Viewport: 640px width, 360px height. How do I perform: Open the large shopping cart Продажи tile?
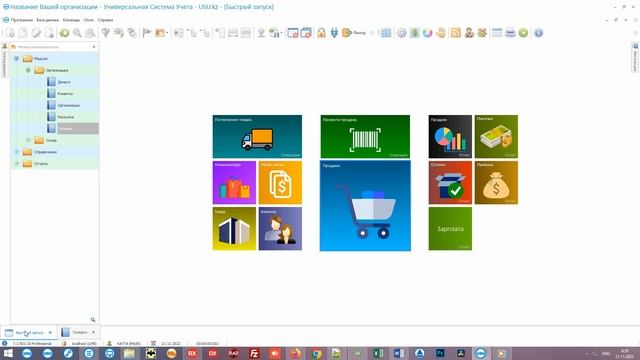365,206
